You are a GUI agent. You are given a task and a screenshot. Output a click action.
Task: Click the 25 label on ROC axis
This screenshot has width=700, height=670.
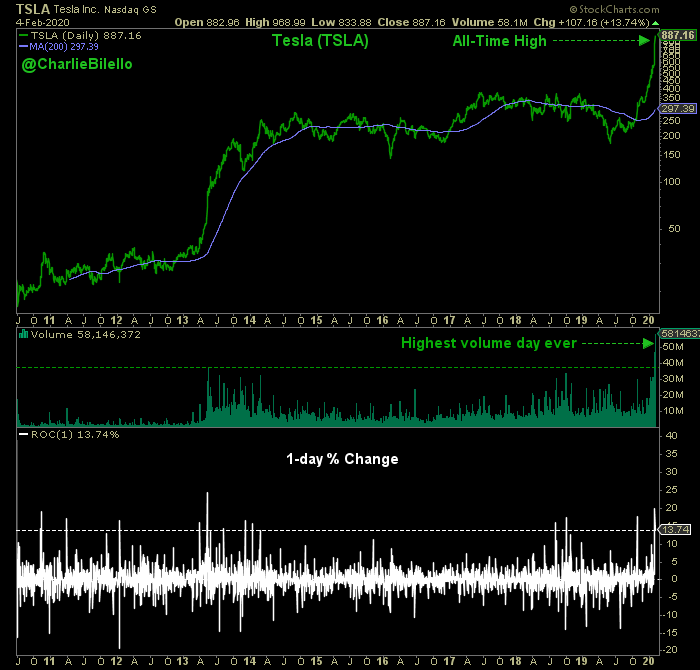[x=671, y=490]
